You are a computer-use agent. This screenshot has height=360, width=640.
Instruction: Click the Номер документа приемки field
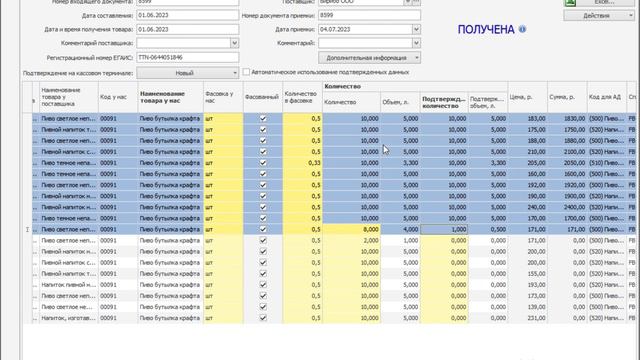pos(369,15)
